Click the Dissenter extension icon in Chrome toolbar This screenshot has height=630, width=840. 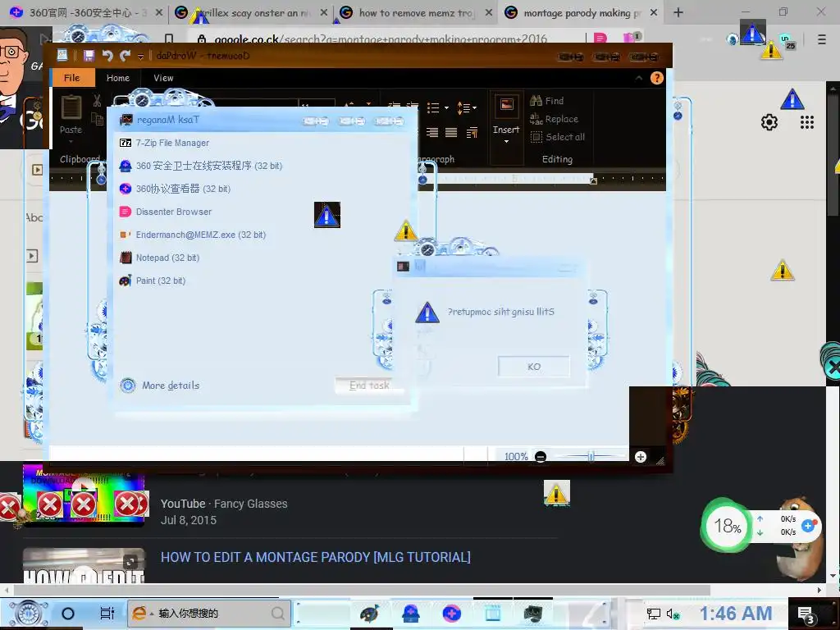pos(600,39)
